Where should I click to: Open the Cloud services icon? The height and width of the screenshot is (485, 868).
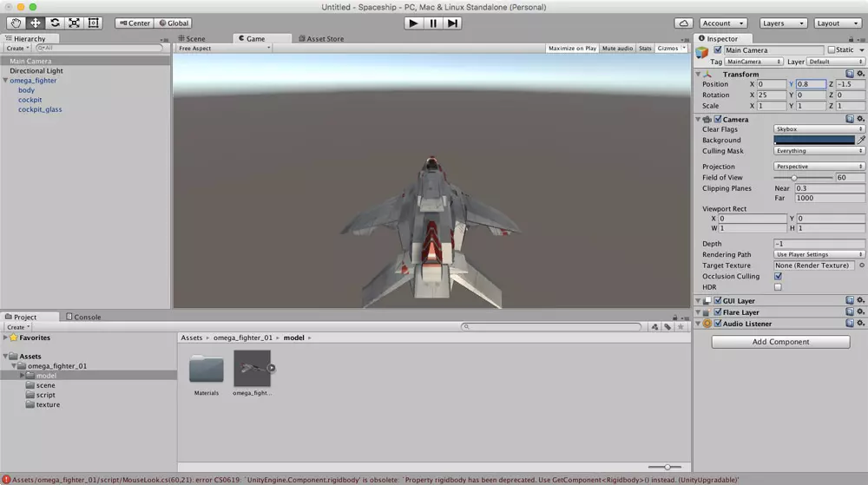pyautogui.click(x=684, y=23)
